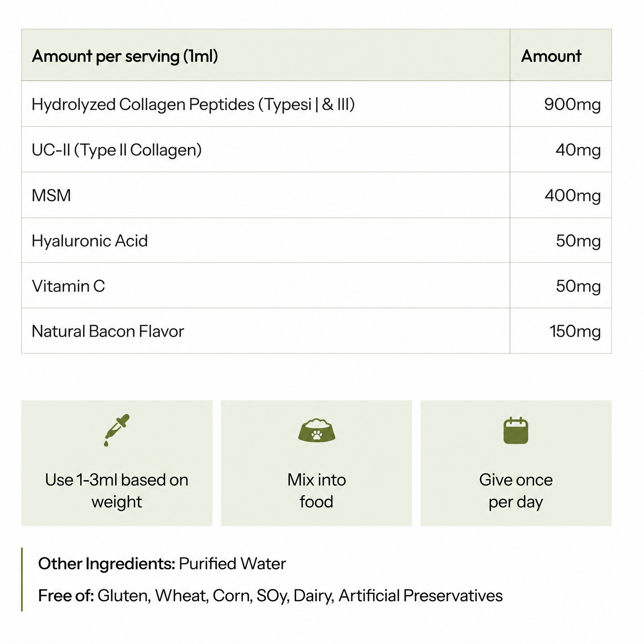
Task: Click the 40mg amount value
Action: (578, 150)
